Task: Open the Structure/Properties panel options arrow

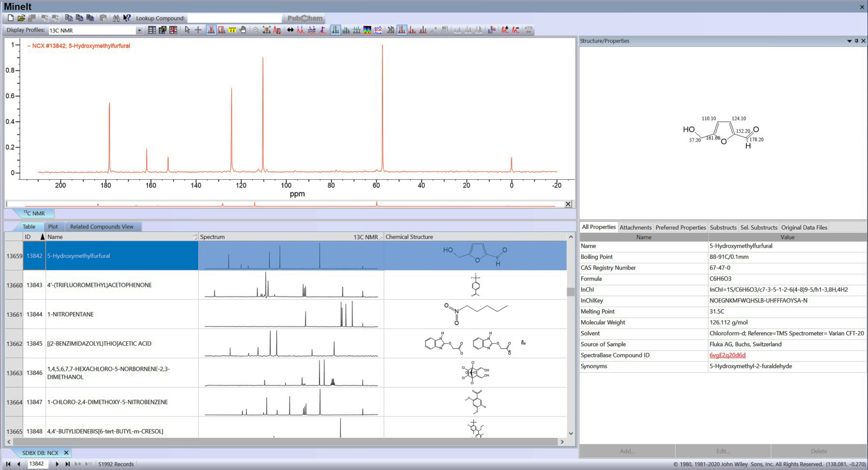Action: pyautogui.click(x=849, y=41)
